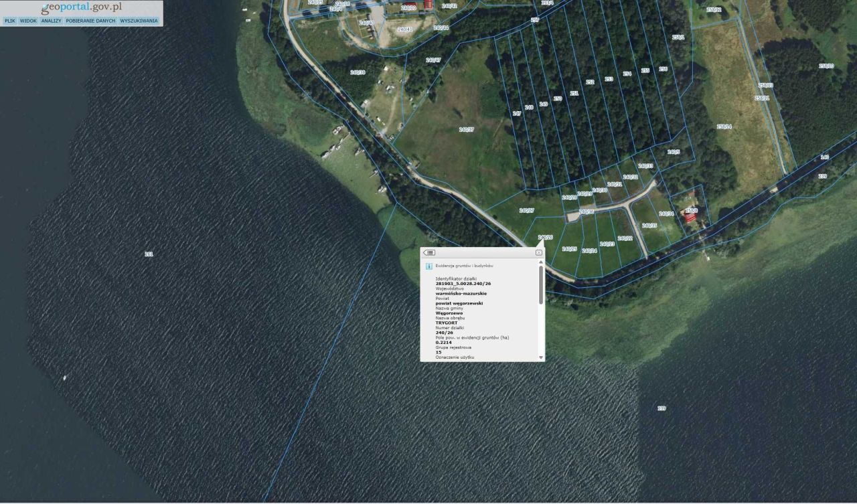Click the popup scrollbar thumb
This screenshot has width=857, height=504.
tap(541, 285)
